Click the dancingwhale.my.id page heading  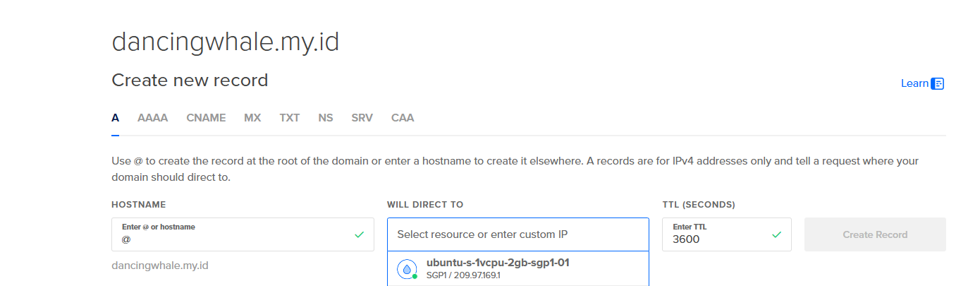click(x=226, y=42)
